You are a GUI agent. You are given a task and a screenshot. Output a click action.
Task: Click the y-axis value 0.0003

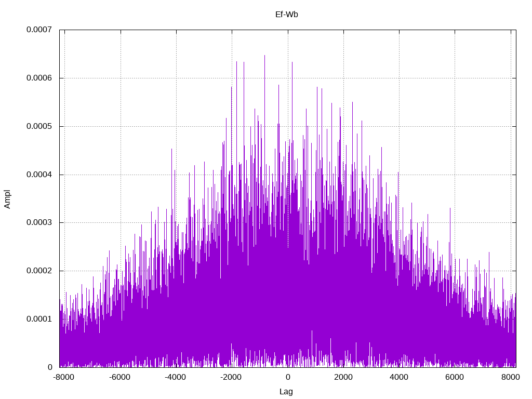click(39, 222)
